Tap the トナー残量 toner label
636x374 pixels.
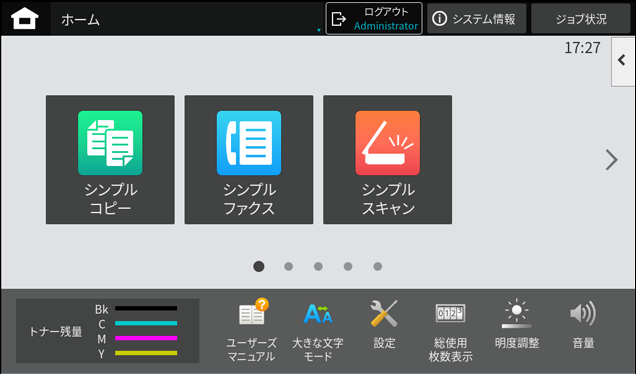[x=56, y=331]
